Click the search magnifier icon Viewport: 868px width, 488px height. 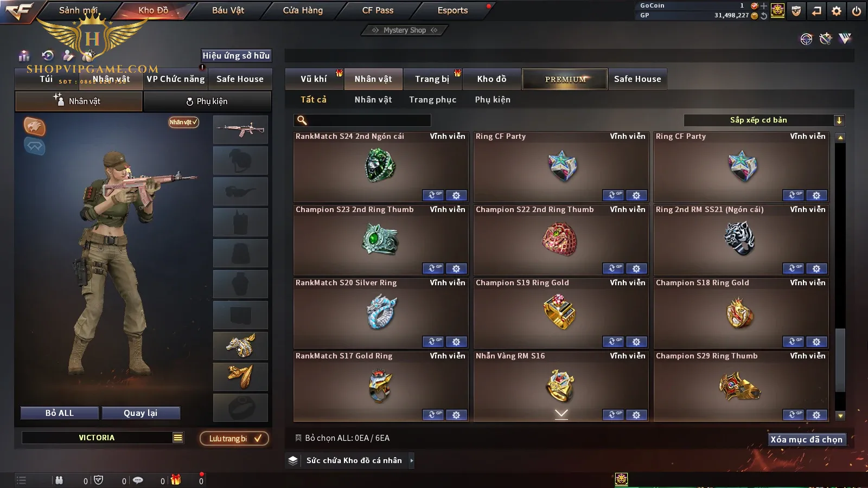[x=302, y=120]
